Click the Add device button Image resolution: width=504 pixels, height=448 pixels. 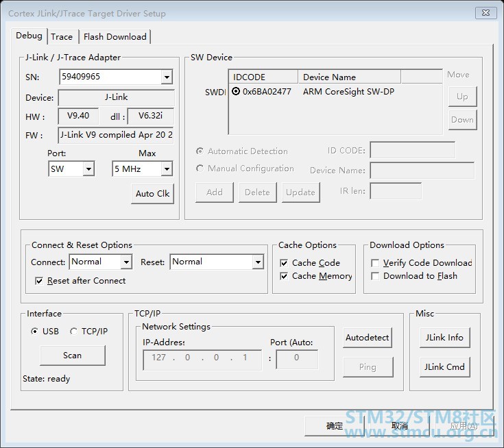point(215,192)
